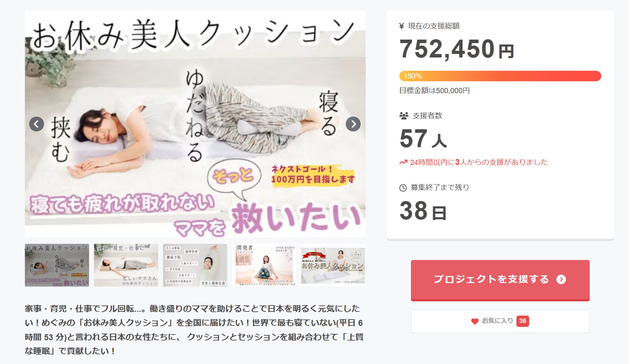
Task: Click the circled arrow icon on the support button
Action: pos(561,279)
